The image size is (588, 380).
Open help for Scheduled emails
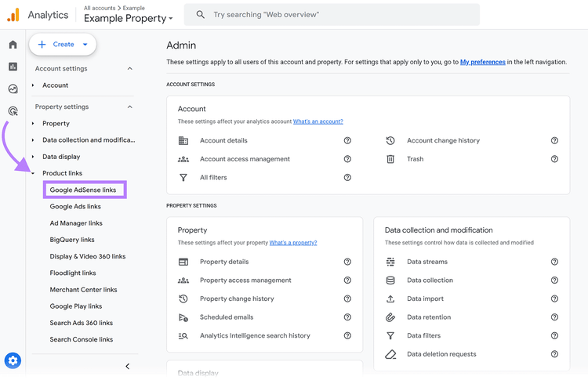(x=347, y=317)
